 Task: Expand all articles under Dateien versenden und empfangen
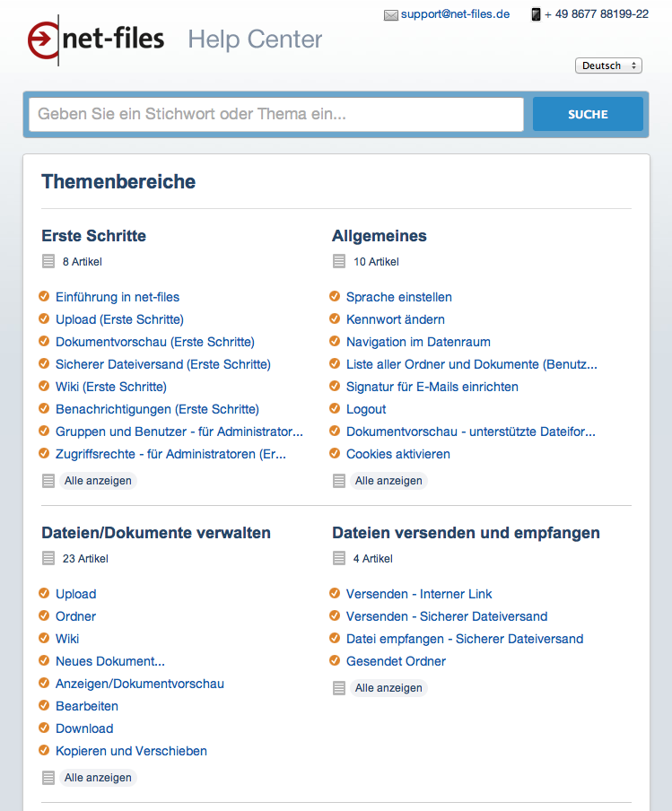tap(388, 688)
